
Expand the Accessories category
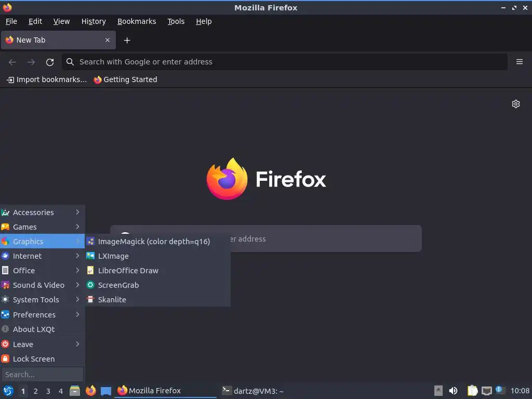pos(42,212)
